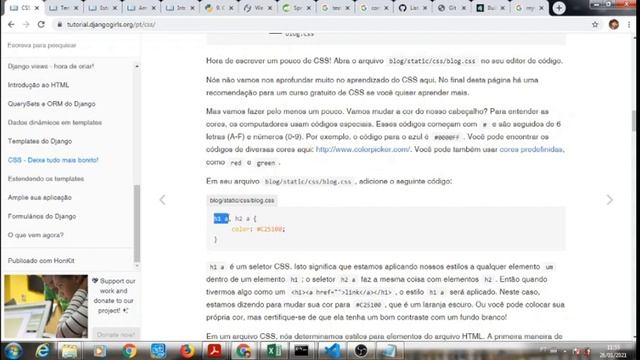Click the address bar URL
This screenshot has height=360, width=640.
(x=111, y=24)
